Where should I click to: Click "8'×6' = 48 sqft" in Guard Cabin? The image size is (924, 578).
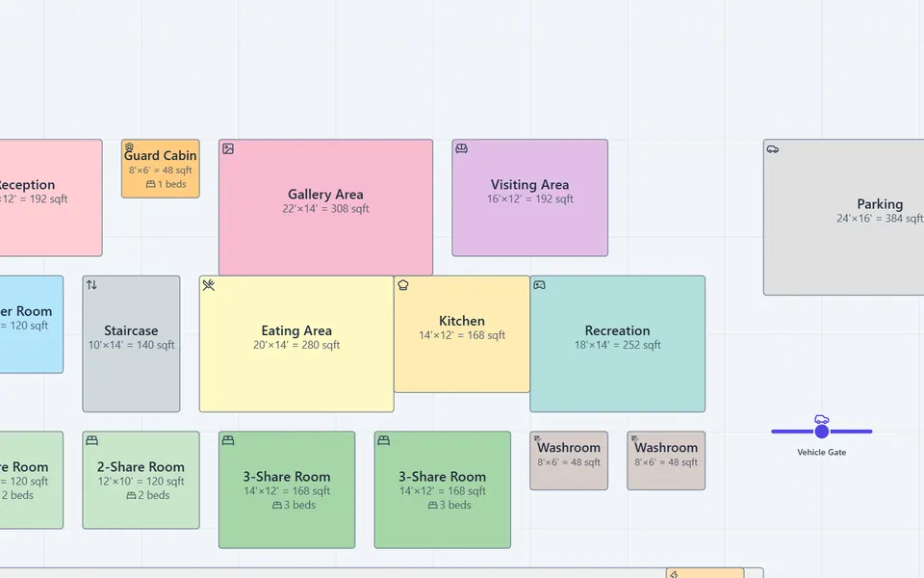coord(161,171)
